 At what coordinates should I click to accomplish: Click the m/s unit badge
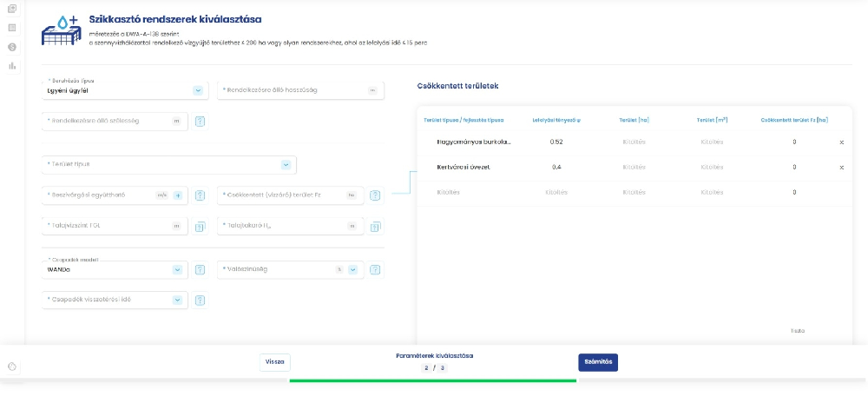click(161, 195)
